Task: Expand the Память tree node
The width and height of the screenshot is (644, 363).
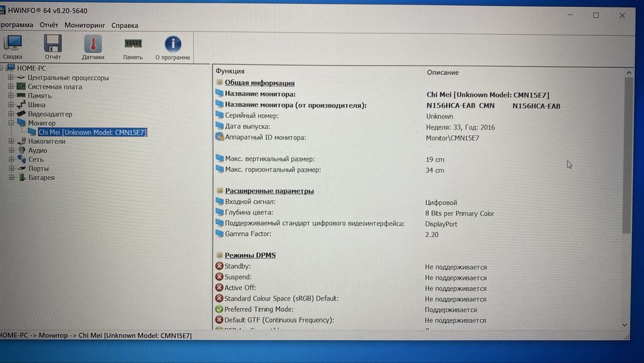Action: pyautogui.click(x=11, y=95)
